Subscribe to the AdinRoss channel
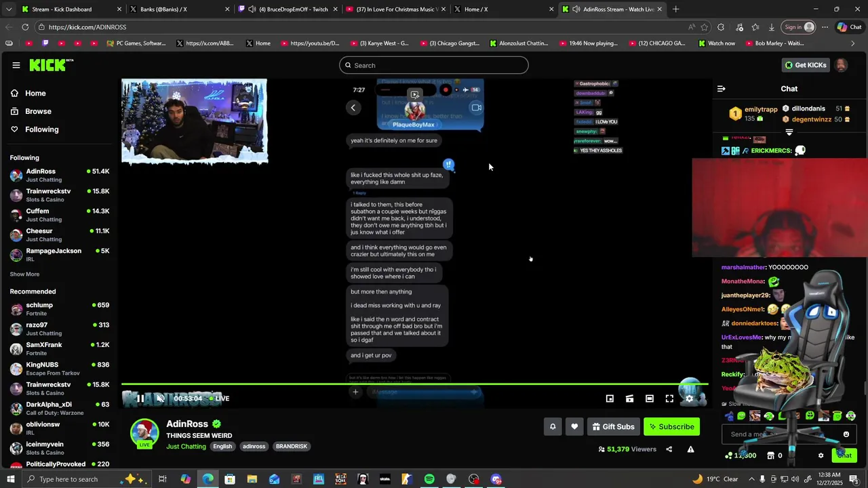868x488 pixels. (671, 426)
